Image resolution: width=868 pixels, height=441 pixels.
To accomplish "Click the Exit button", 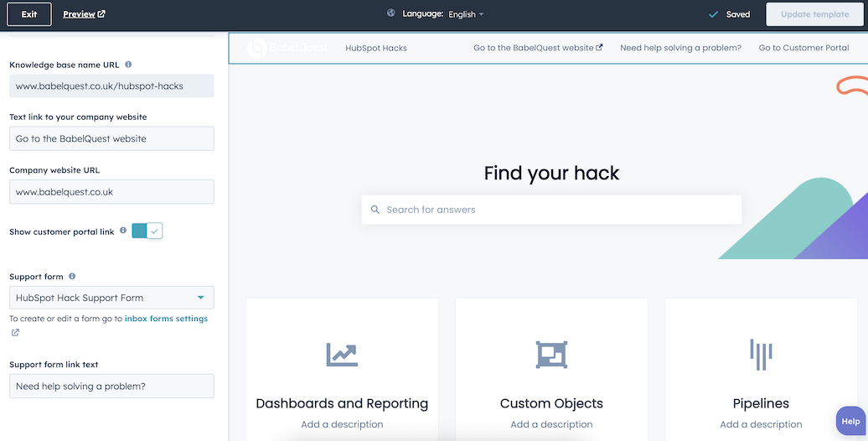I will pos(29,14).
